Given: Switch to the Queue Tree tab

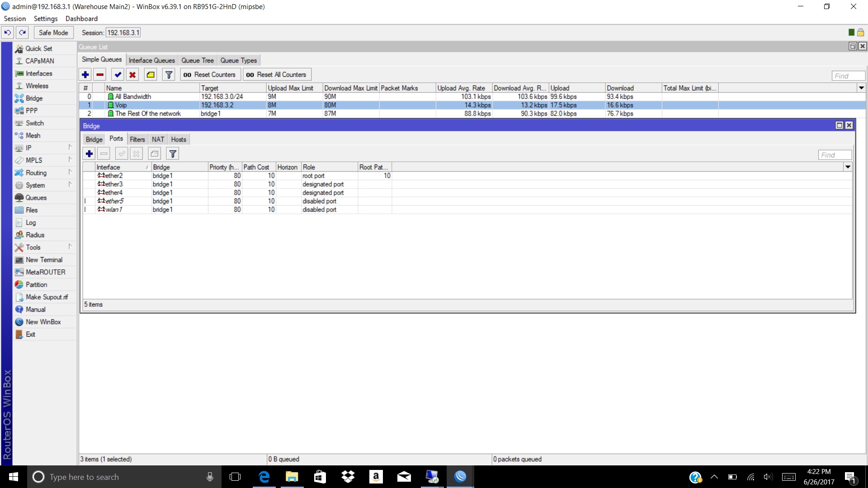Looking at the screenshot, I should click(198, 61).
